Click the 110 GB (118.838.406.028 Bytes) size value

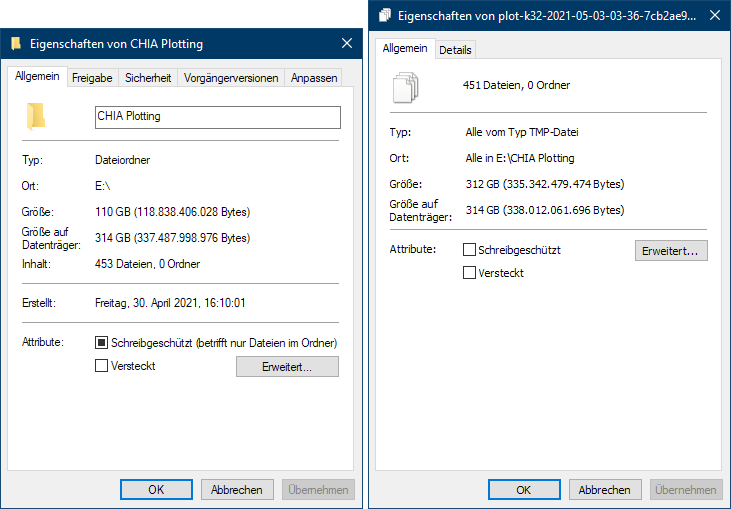click(172, 212)
